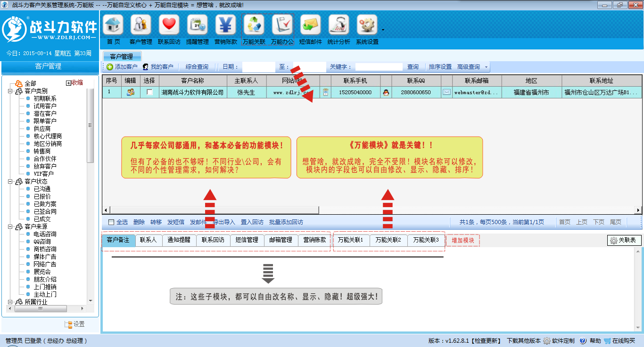Click 帮助 question mark icon
The width and height of the screenshot is (644, 347).
(583, 341)
